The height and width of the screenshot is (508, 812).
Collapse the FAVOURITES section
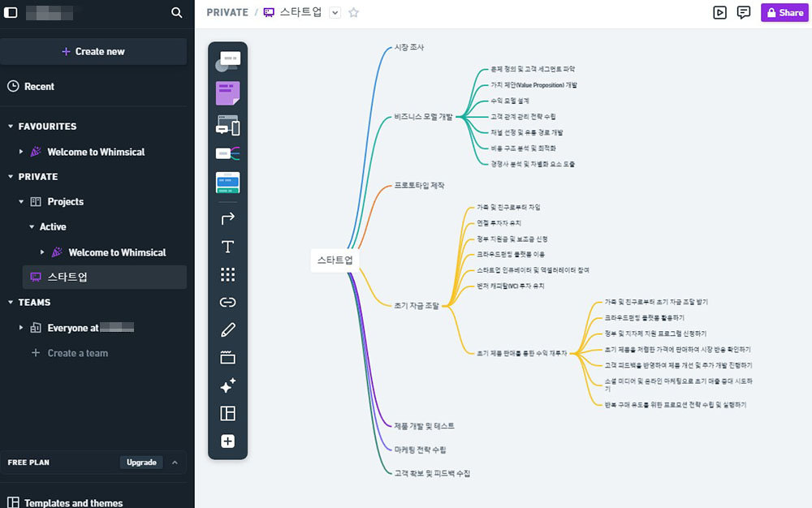pyautogui.click(x=11, y=127)
